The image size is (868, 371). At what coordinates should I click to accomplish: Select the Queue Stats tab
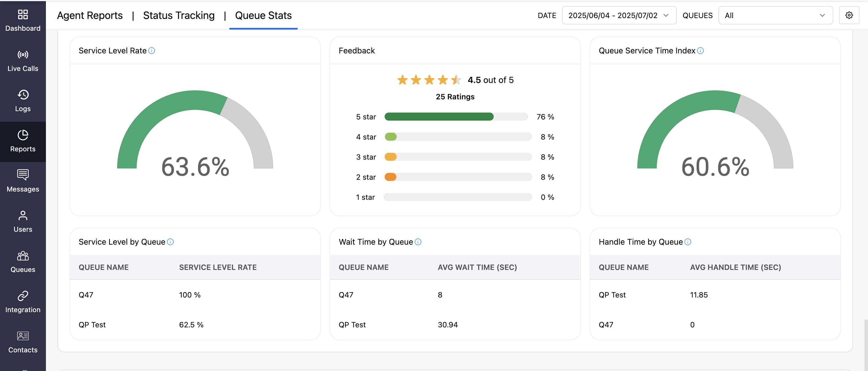pos(263,15)
